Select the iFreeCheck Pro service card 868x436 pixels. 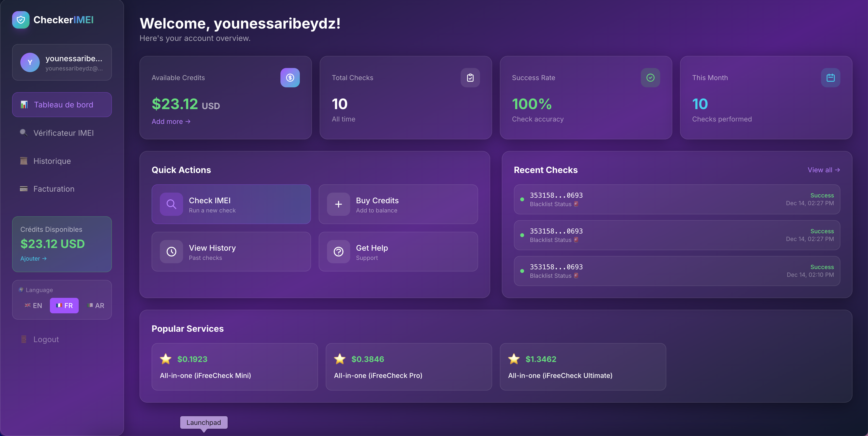coord(408,367)
